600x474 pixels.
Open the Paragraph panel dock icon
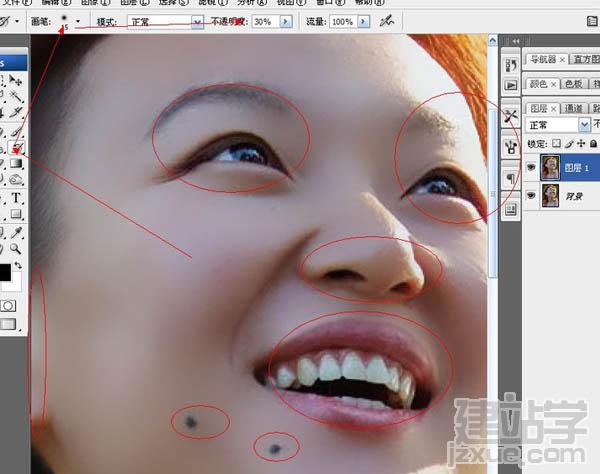(511, 178)
